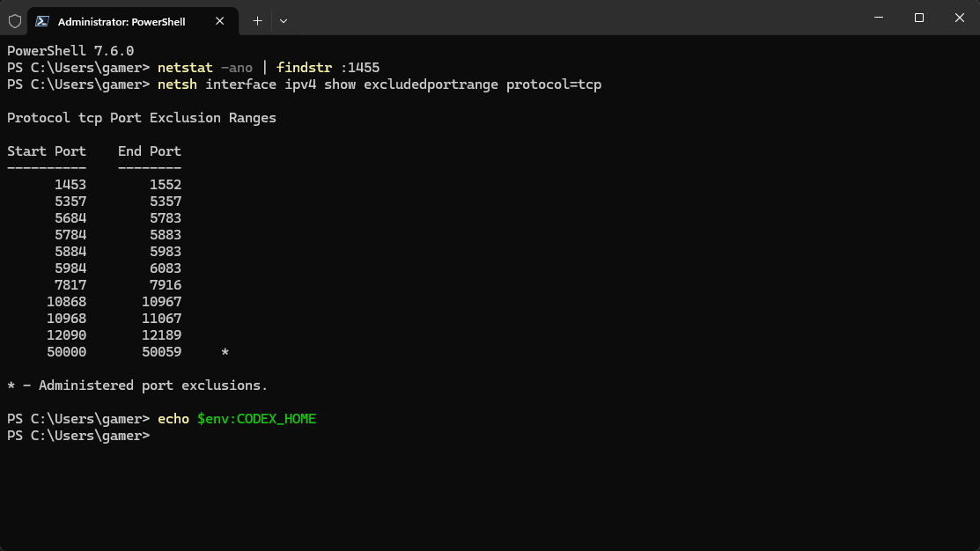The width and height of the screenshot is (980, 551).
Task: Click start port value 50000
Action: pyautogui.click(x=66, y=352)
